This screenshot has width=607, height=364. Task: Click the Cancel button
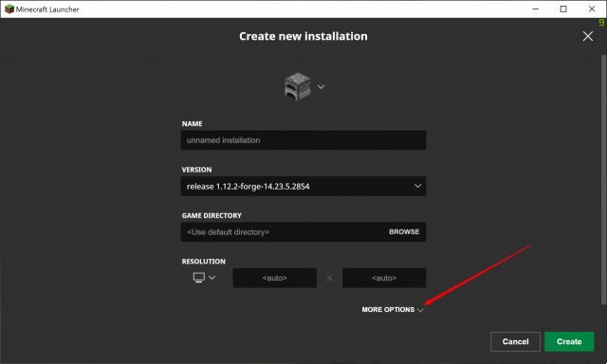(x=515, y=341)
